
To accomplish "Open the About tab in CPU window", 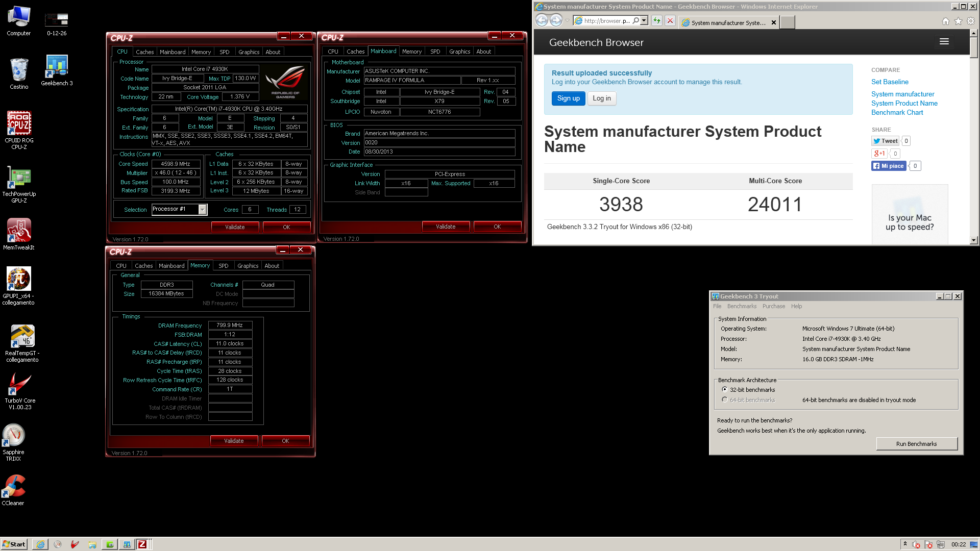I will coord(273,52).
